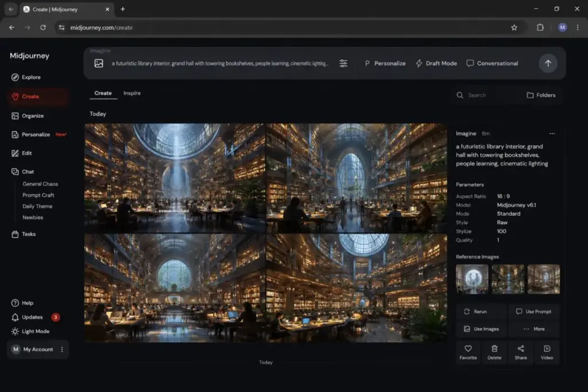Open the Daily Theme chat room
This screenshot has height=392, width=588.
(x=37, y=207)
